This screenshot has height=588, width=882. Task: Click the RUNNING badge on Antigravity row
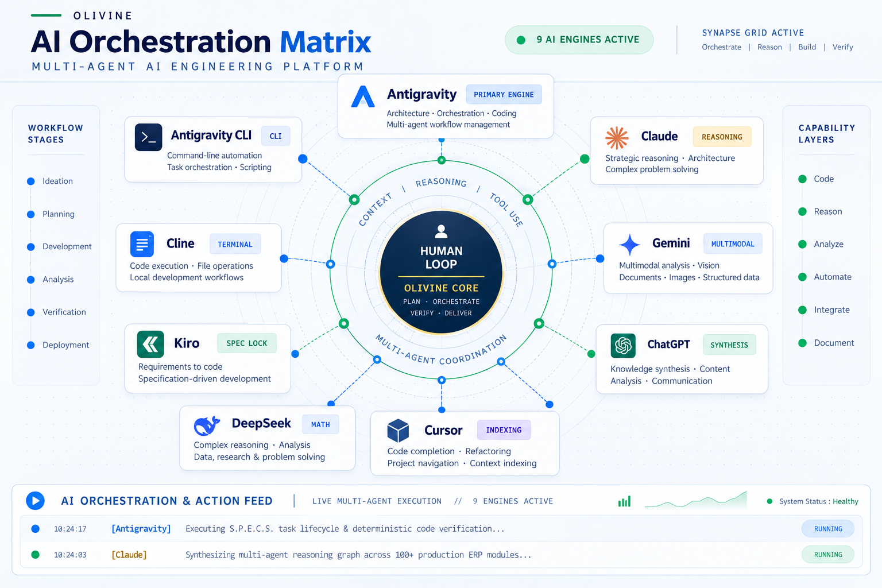(828, 529)
